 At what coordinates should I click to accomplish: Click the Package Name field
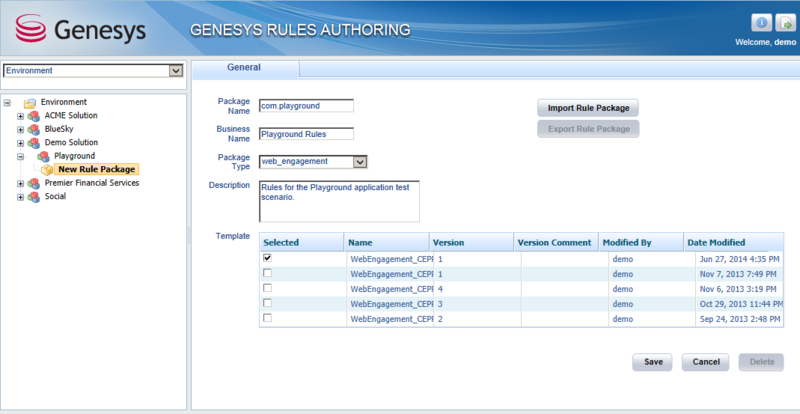[x=306, y=106]
